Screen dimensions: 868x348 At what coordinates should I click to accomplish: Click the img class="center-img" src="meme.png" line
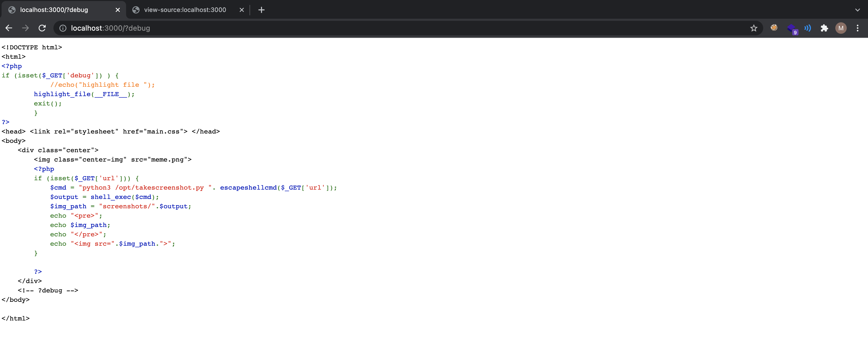(113, 159)
